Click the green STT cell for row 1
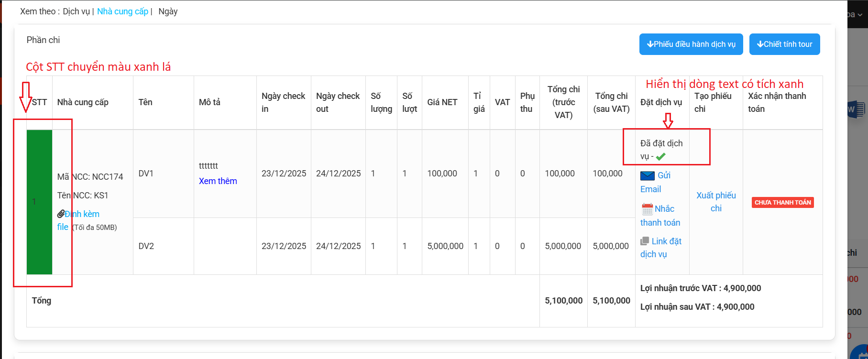The image size is (868, 359). 39,202
